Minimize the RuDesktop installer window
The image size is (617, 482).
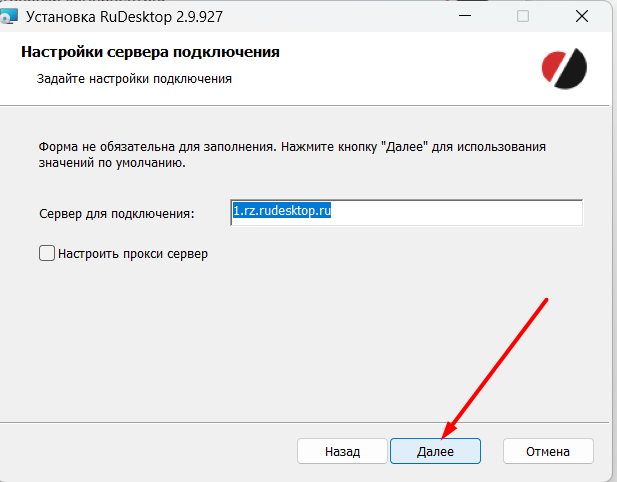465,17
